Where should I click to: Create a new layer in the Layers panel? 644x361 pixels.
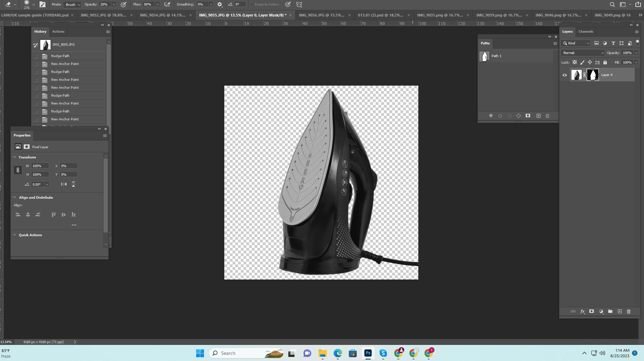(620, 311)
